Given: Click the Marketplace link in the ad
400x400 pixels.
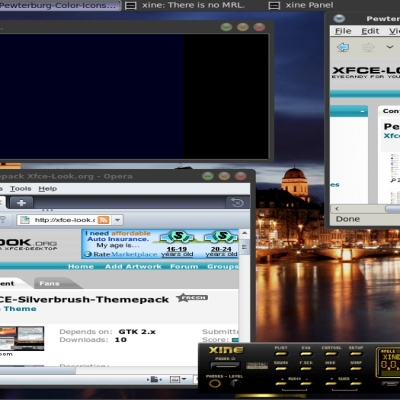Looking at the screenshot, I should (134, 254).
